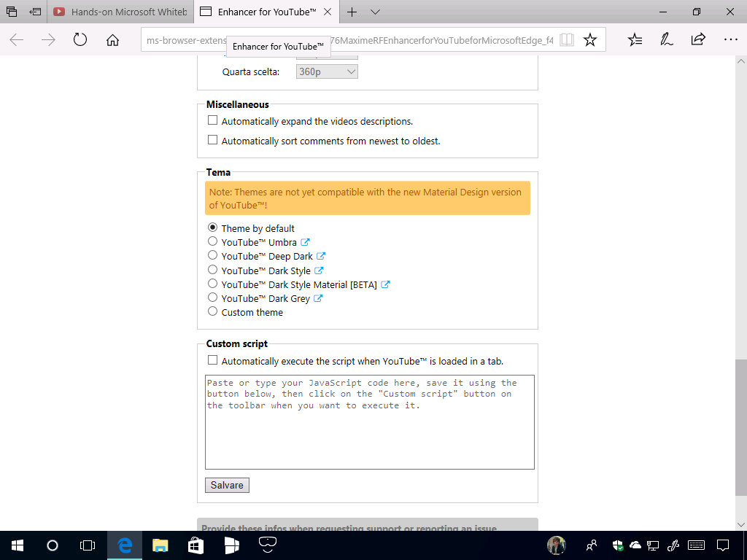
Task: Open the Windows Start menu
Action: pyautogui.click(x=18, y=545)
